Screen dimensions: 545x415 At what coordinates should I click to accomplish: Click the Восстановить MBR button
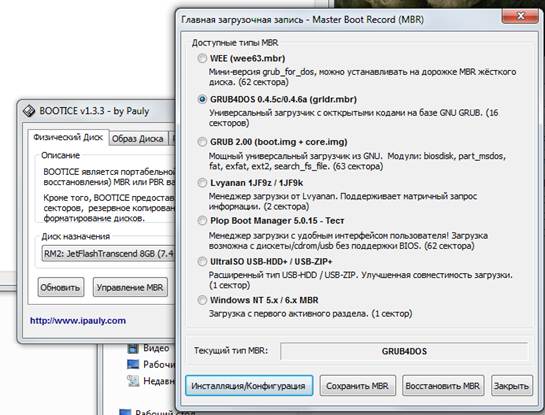coord(443,386)
